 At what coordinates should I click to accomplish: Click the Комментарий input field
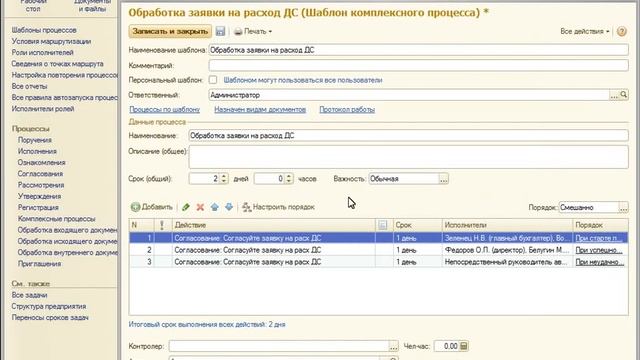(x=418, y=65)
